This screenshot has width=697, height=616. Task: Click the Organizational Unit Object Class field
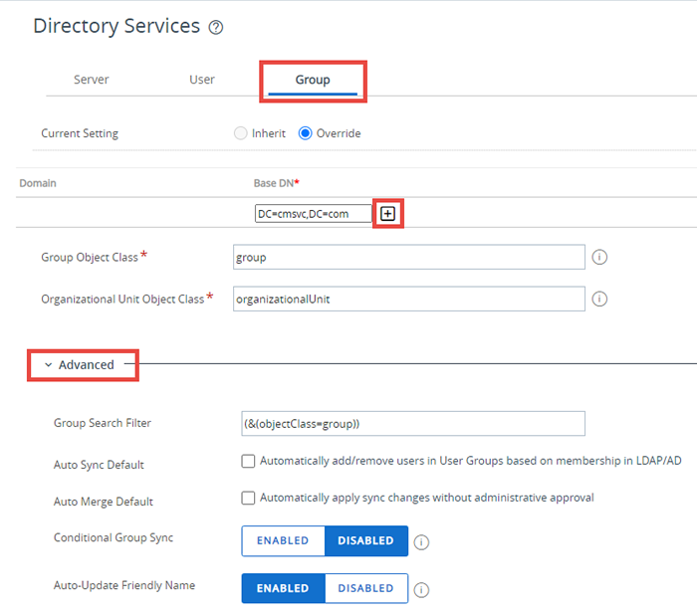tap(409, 299)
